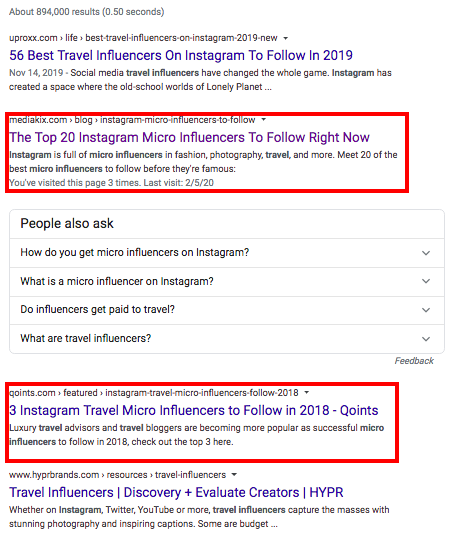The width and height of the screenshot is (456, 541).
Task: Open the uproxx.com result options arrow
Action: (286, 38)
